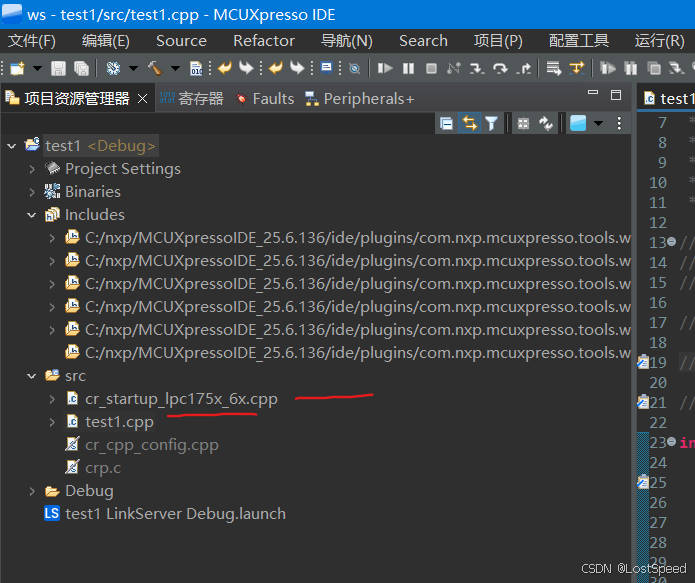This screenshot has width=695, height=583.
Task: Expand the Project Settings node
Action: [x=32, y=169]
